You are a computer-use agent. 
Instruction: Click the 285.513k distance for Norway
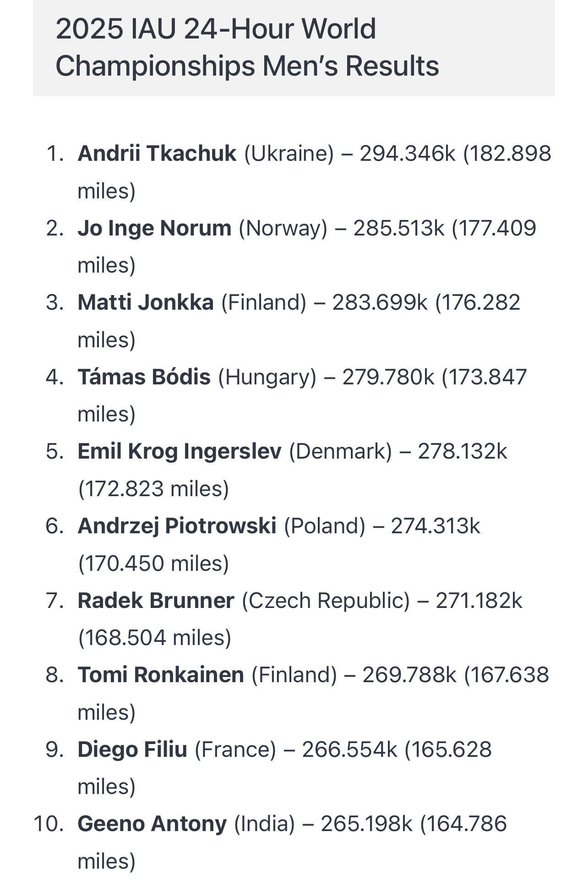point(399,228)
